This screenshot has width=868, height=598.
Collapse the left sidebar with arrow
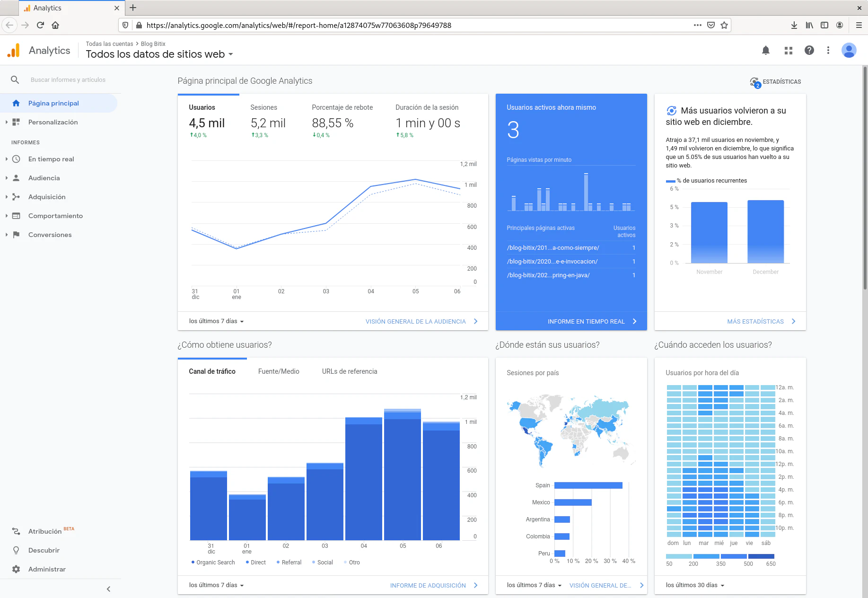click(108, 589)
